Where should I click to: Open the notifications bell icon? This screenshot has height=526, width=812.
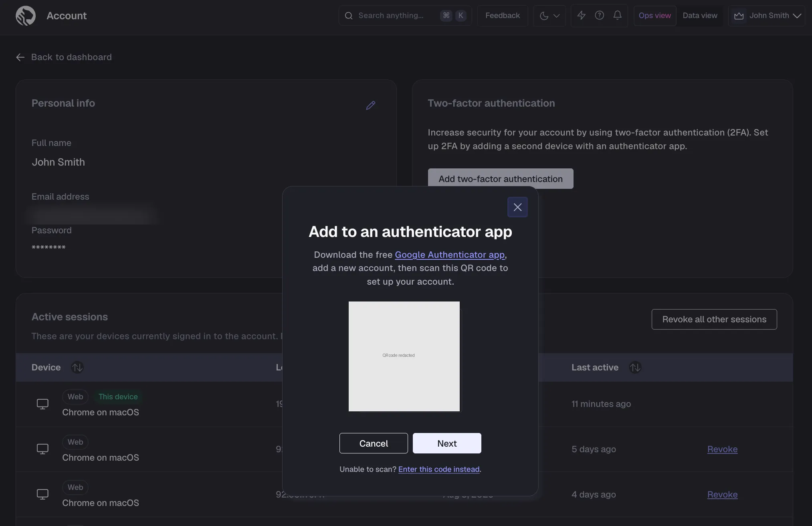(618, 15)
